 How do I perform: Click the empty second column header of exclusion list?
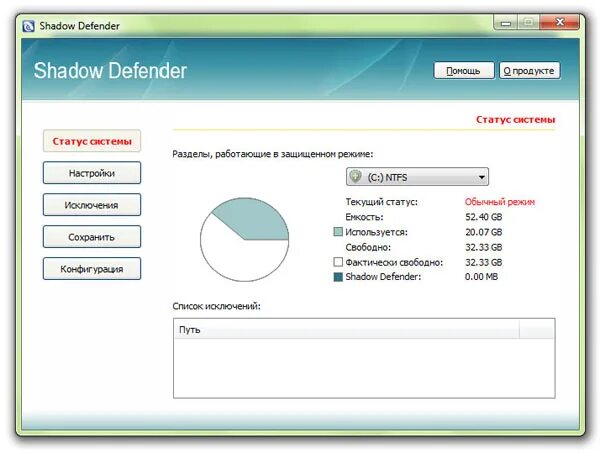click(537, 330)
